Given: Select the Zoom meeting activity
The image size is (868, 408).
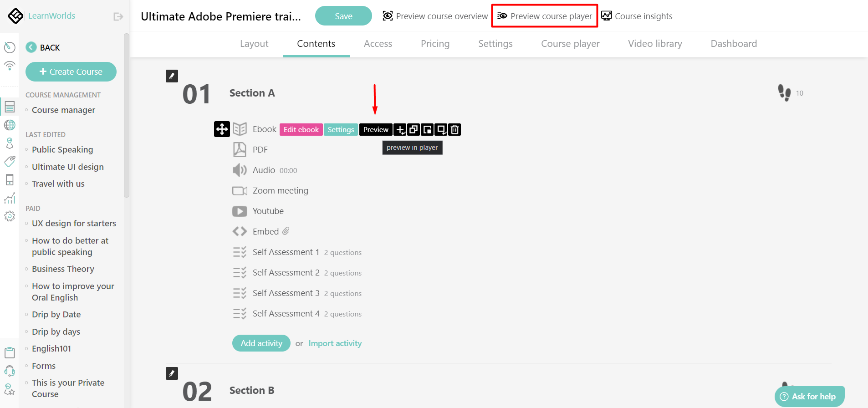Looking at the screenshot, I should 281,190.
